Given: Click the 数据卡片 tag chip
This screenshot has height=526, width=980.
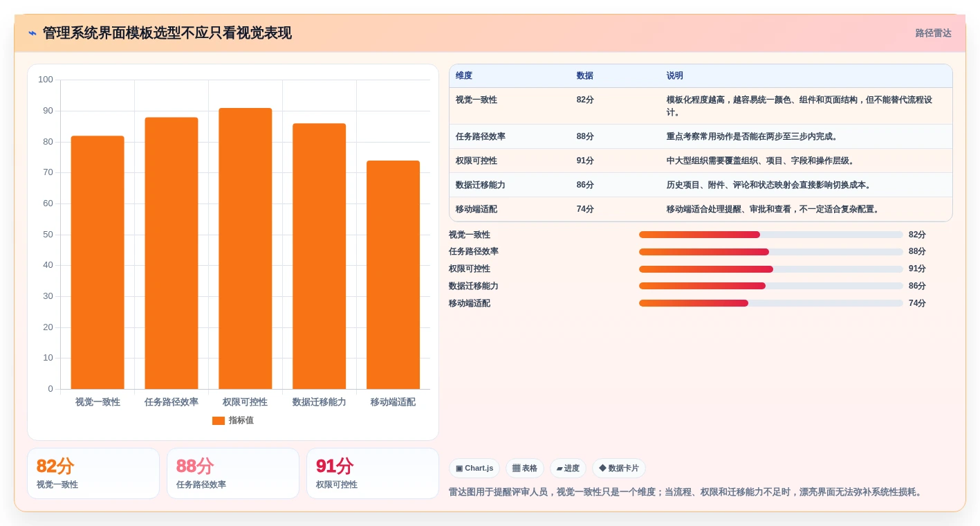Looking at the screenshot, I should click(619, 469).
